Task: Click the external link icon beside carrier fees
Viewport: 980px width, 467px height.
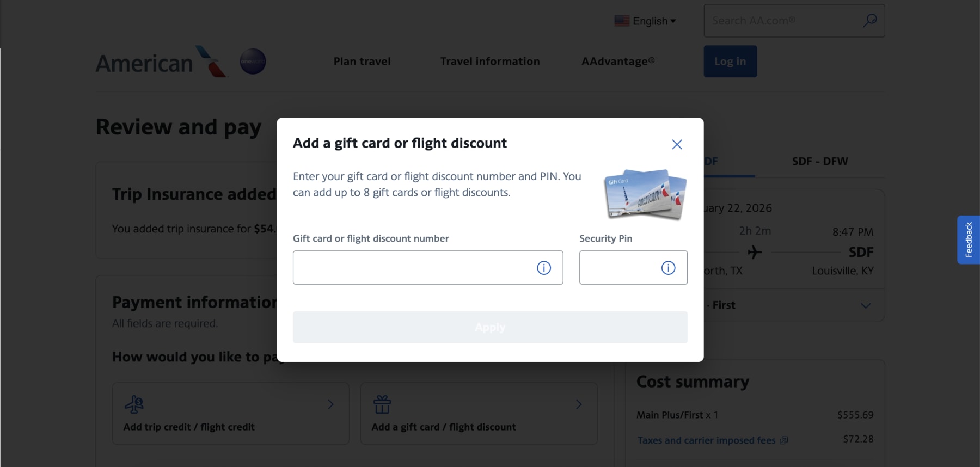Action: coord(784,440)
